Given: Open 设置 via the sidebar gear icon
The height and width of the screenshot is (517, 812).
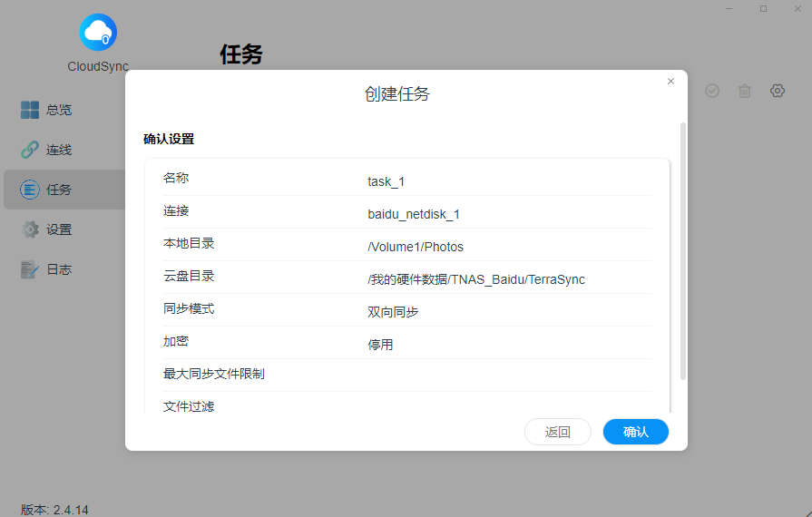Looking at the screenshot, I should pyautogui.click(x=30, y=229).
